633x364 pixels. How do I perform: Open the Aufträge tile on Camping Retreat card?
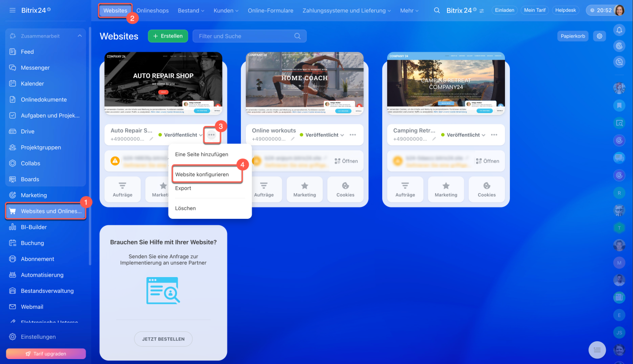405,189
